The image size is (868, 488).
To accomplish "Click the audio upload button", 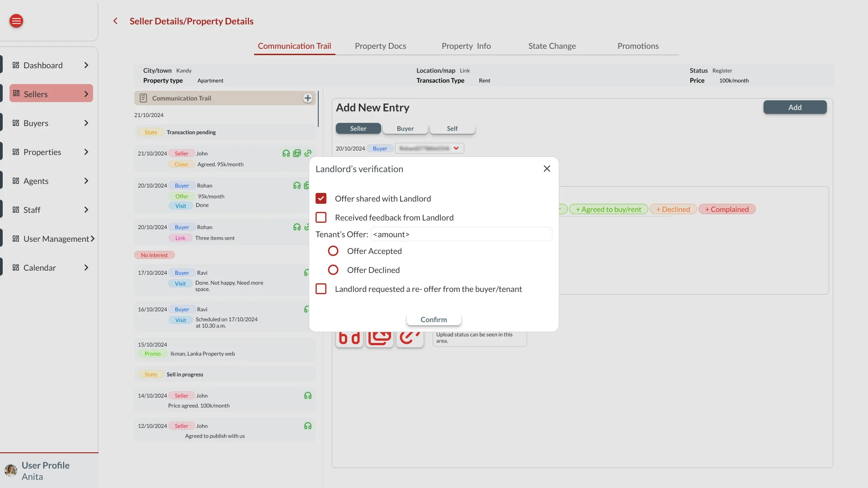I will click(x=349, y=339).
